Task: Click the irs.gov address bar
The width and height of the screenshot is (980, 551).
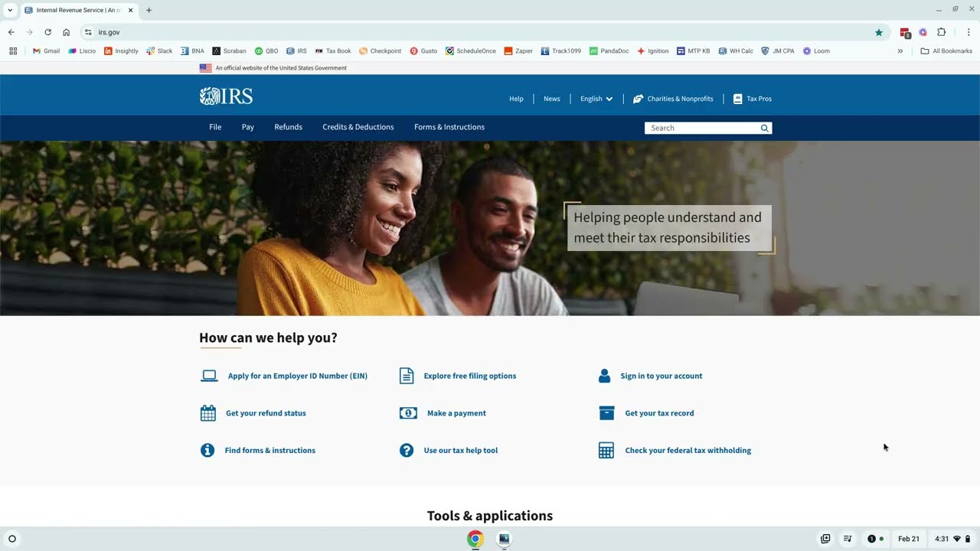Action: coord(482,32)
